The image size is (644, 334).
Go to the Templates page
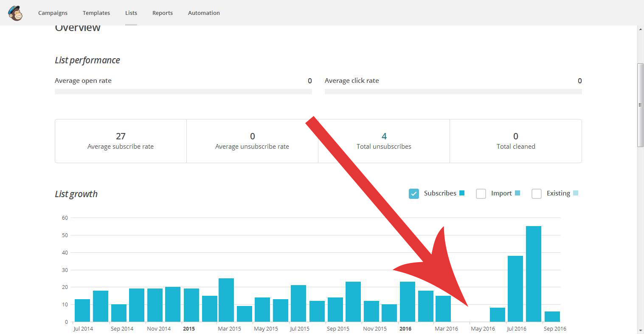[x=96, y=13]
